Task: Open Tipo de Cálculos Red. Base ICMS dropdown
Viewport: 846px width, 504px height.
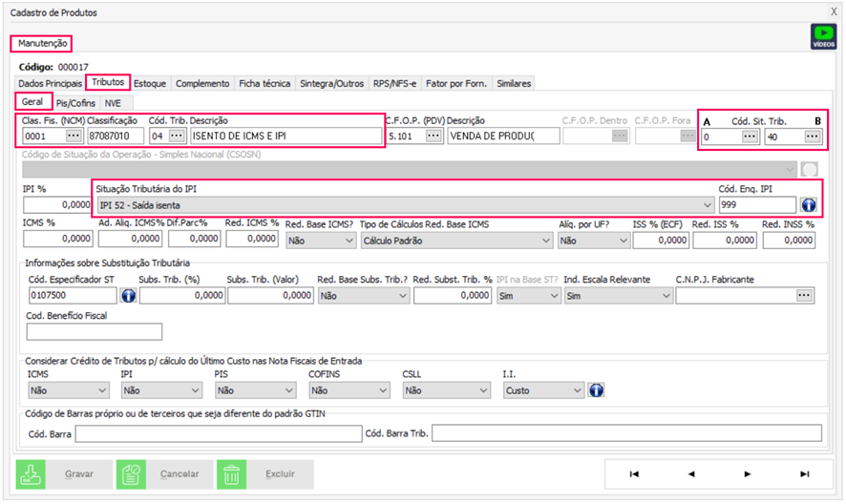Action: coord(544,241)
